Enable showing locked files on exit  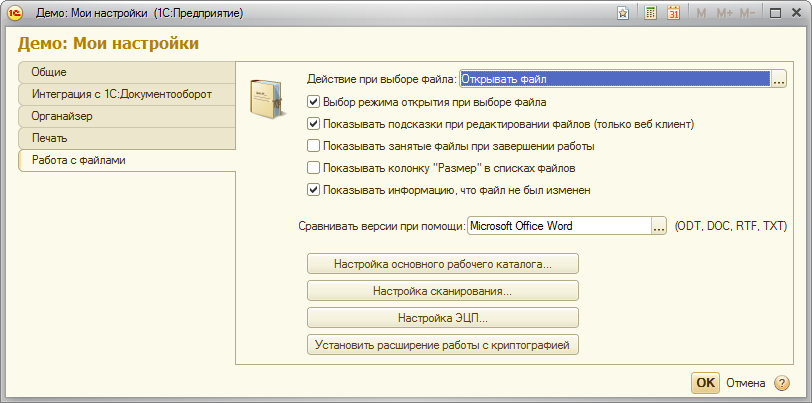(x=314, y=146)
